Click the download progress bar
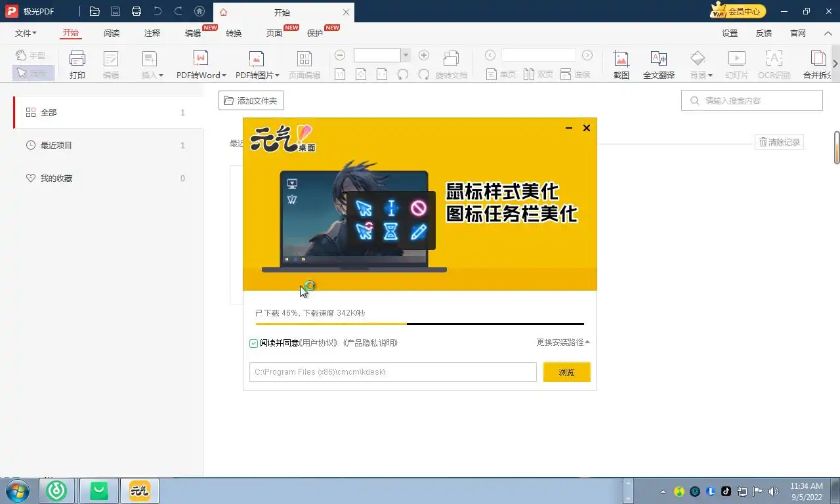Image resolution: width=840 pixels, height=504 pixels. click(x=420, y=324)
